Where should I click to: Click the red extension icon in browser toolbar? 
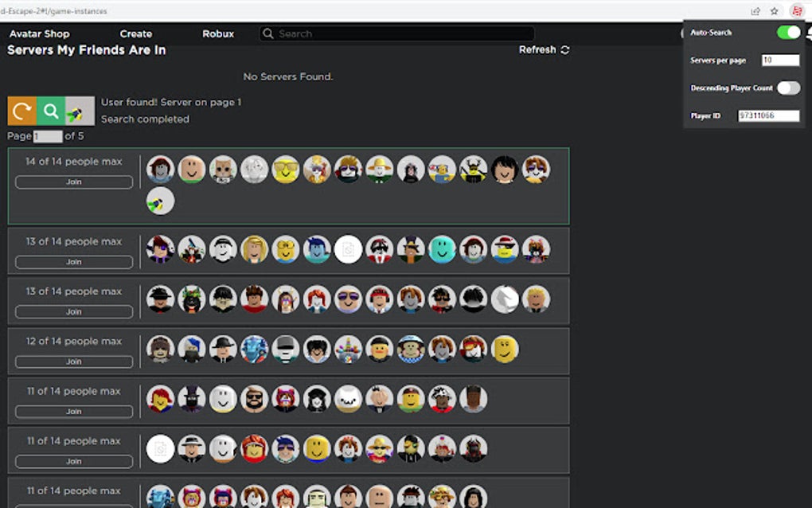point(797,11)
